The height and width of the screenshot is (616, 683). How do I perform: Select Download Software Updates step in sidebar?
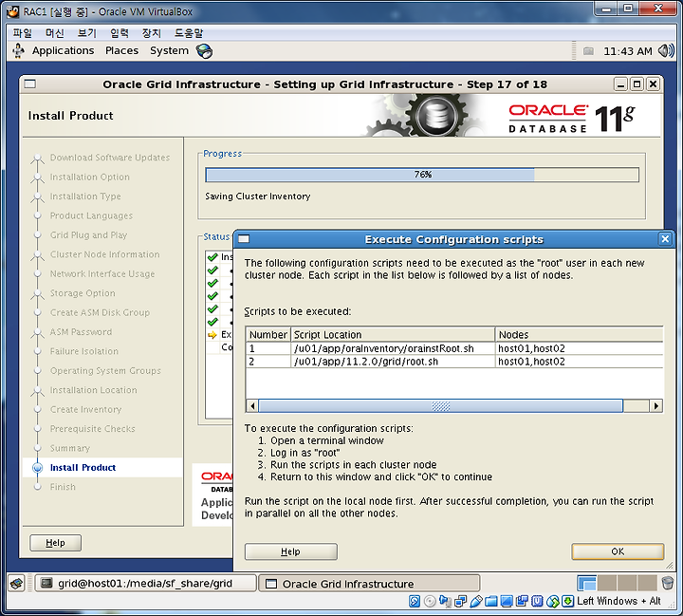click(110, 158)
